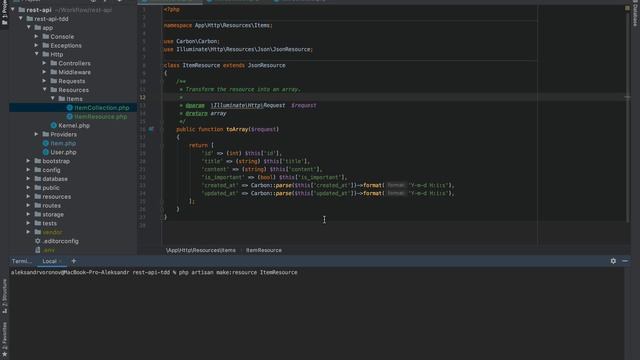
Task: Toggle the Project tool window stripe
Action: click(x=4, y=13)
